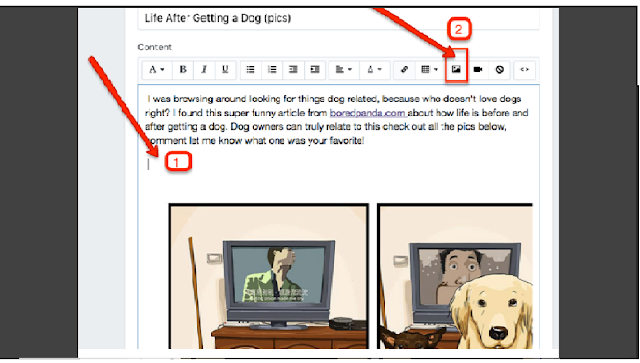640x363 pixels.
Task: Click the outdent icon
Action: click(293, 69)
